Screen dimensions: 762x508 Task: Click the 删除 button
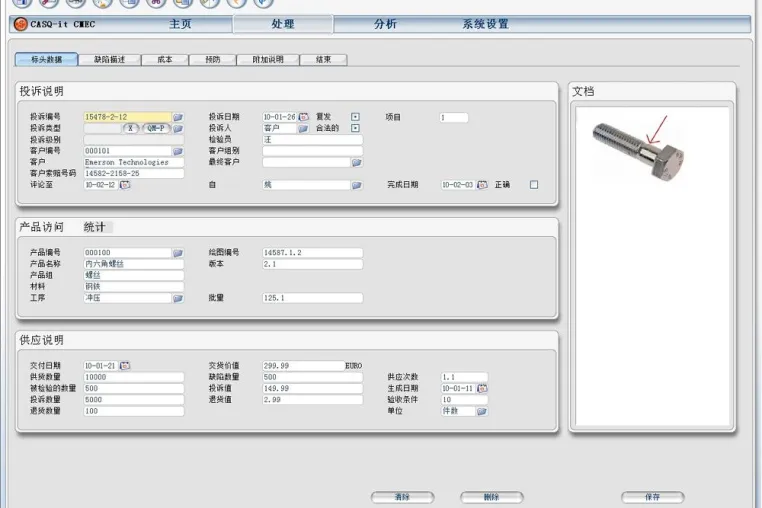coord(491,497)
